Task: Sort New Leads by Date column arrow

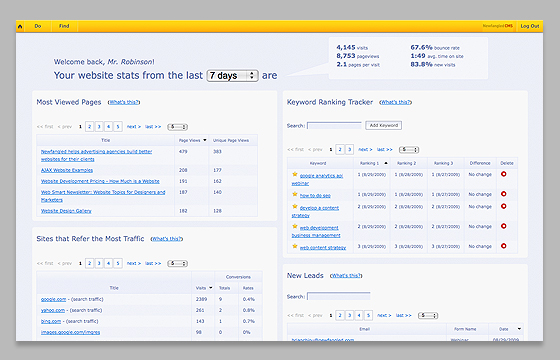Action: tap(519, 329)
